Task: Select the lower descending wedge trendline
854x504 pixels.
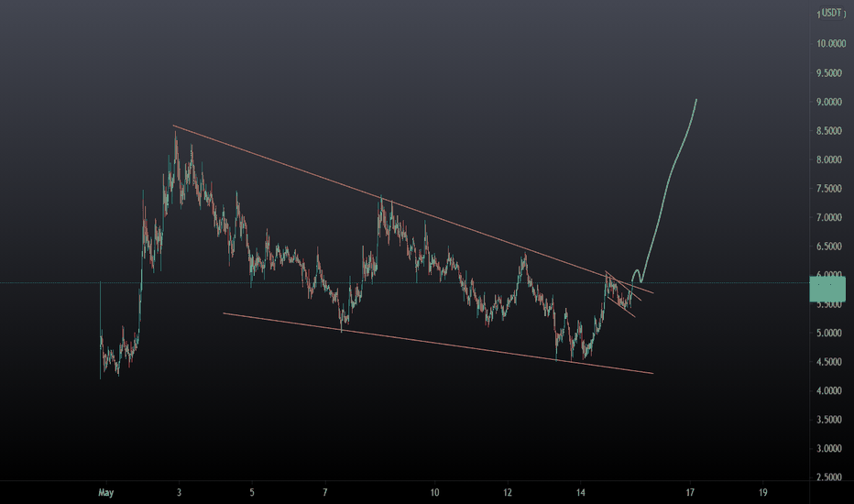Action: [438, 344]
